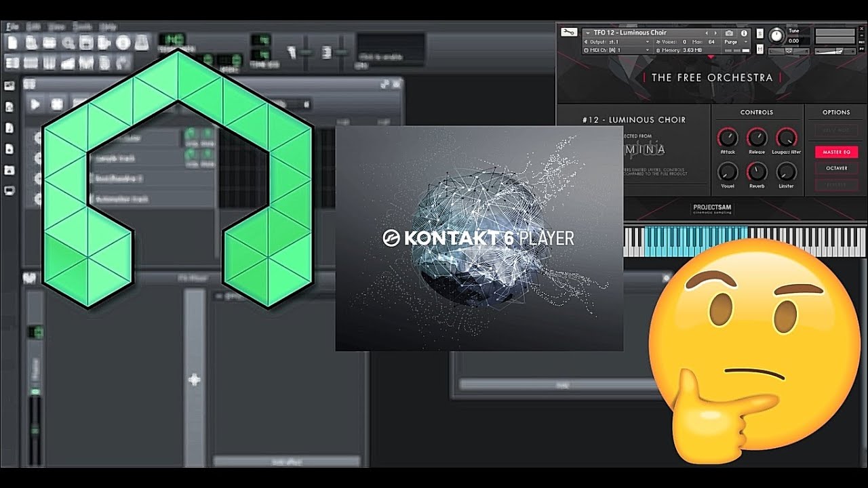The image size is (868, 488).
Task: Click the LMMS tempo display
Action: (172, 41)
